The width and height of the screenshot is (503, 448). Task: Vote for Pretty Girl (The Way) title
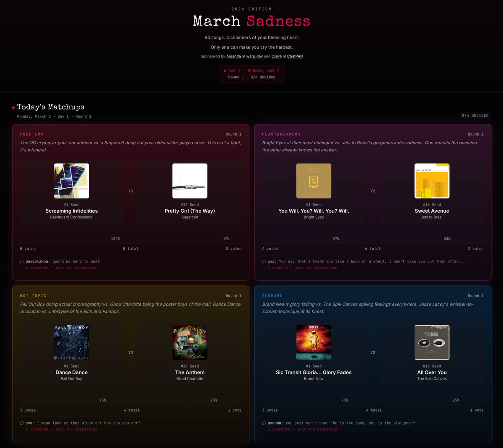coord(190,211)
